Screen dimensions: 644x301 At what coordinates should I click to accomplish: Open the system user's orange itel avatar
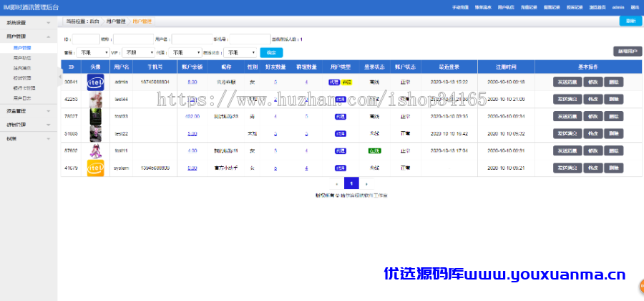tap(96, 168)
